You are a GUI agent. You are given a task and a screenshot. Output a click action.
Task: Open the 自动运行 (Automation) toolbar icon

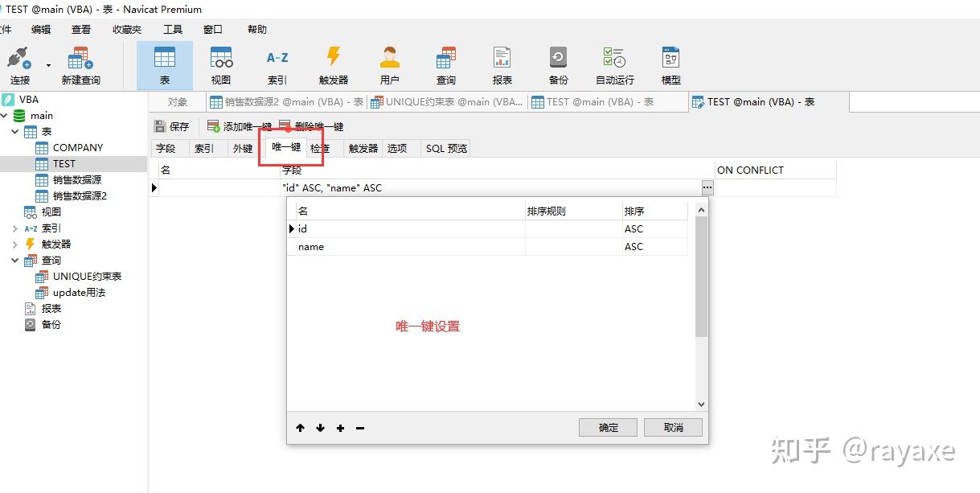click(x=613, y=64)
